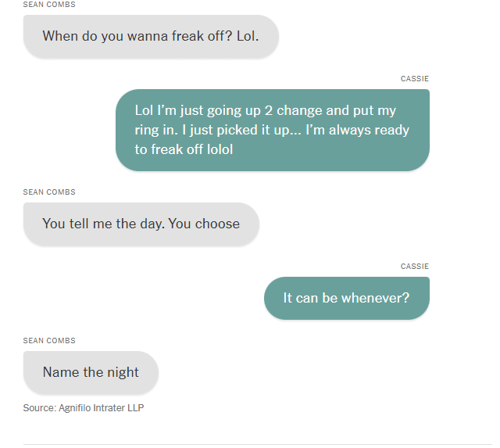This screenshot has height=448, width=500.
Task: Click the "Source: Agnifilo Intrater LLP" credit line
Action: tap(84, 408)
